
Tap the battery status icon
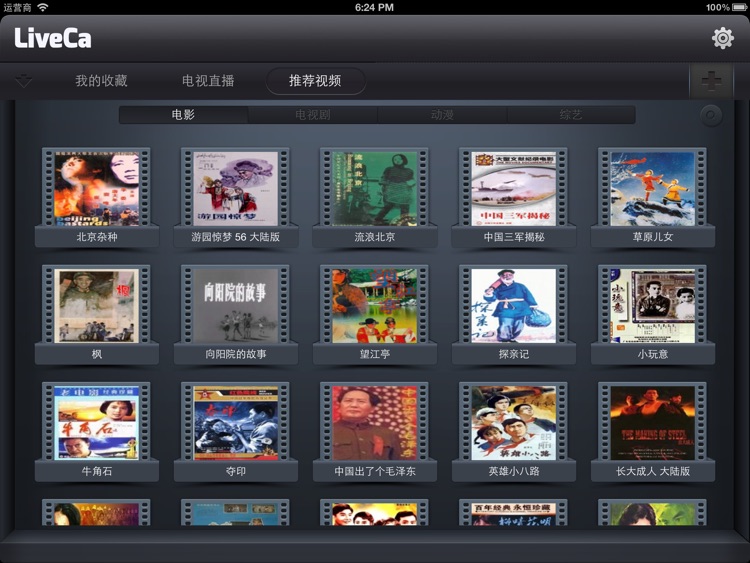pyautogui.click(x=739, y=7)
